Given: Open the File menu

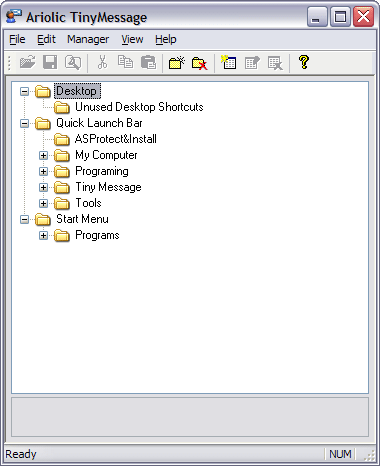Looking at the screenshot, I should click(17, 39).
